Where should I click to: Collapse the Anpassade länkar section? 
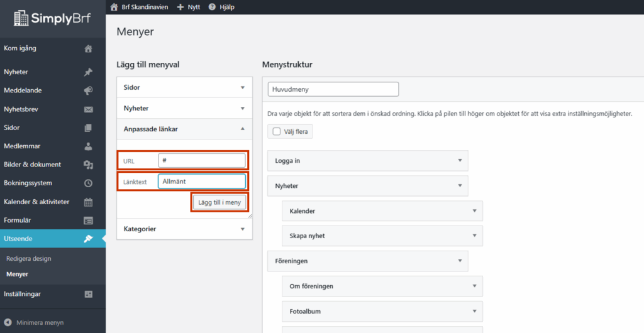click(x=242, y=129)
